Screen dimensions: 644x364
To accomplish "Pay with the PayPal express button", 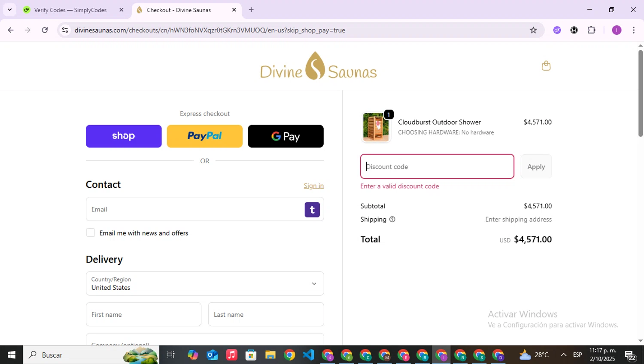I will click(205, 136).
